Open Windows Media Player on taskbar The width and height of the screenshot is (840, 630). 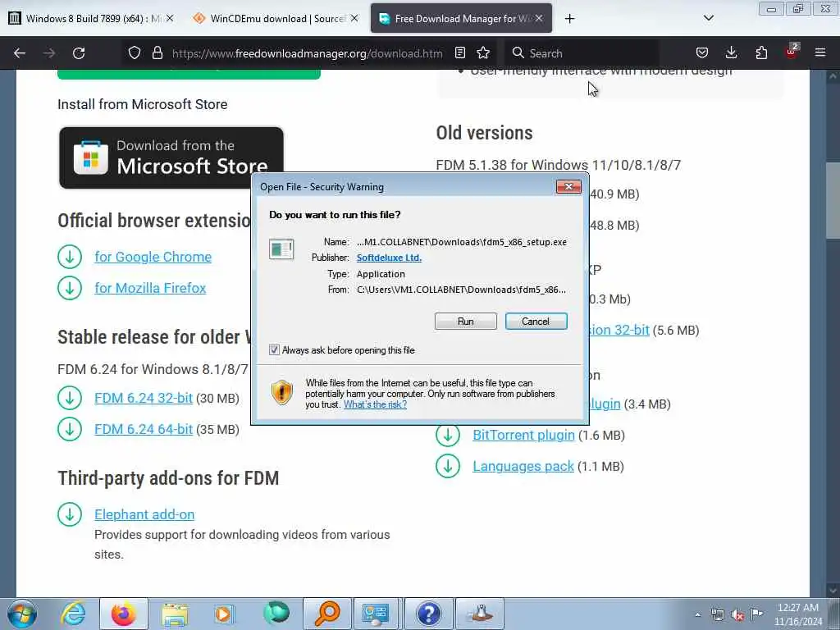click(224, 614)
